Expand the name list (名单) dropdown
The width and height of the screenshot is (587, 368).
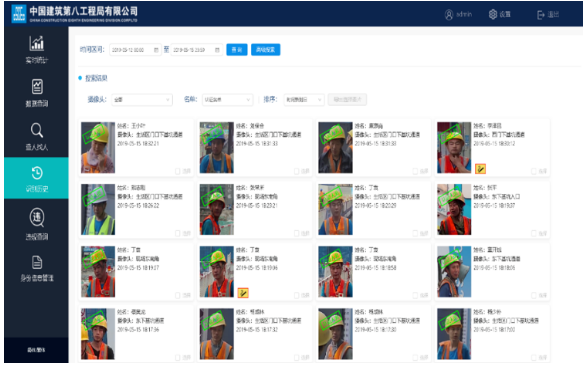(227, 100)
